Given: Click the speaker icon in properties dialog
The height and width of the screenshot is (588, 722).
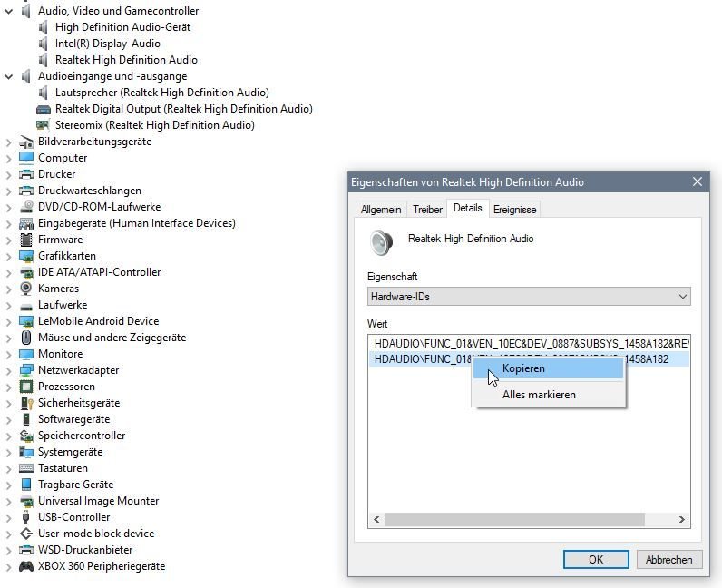Looking at the screenshot, I should (381, 242).
